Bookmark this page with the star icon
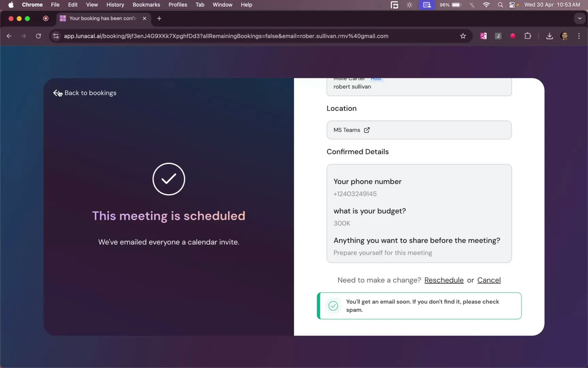Screen dimensions: 588x368 tap(463, 36)
